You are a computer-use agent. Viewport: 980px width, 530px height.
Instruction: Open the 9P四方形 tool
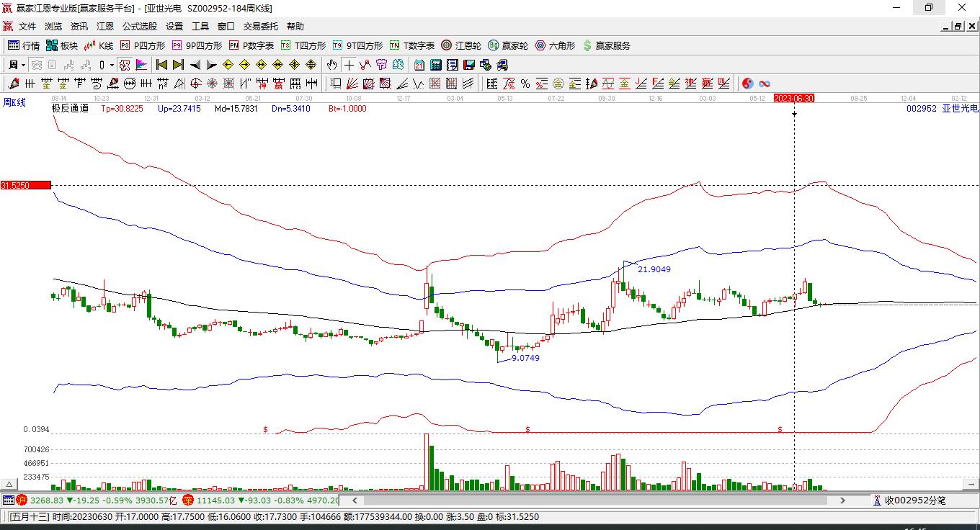(197, 45)
